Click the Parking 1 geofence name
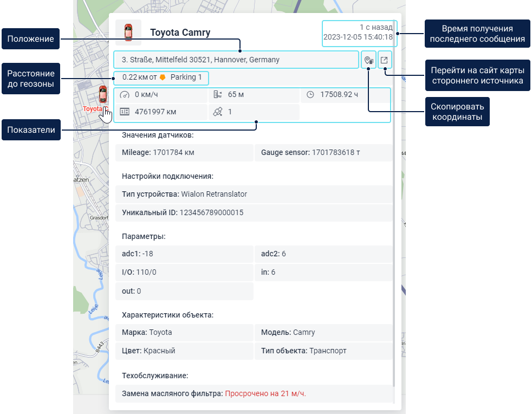The height and width of the screenshot is (414, 532). [186, 77]
